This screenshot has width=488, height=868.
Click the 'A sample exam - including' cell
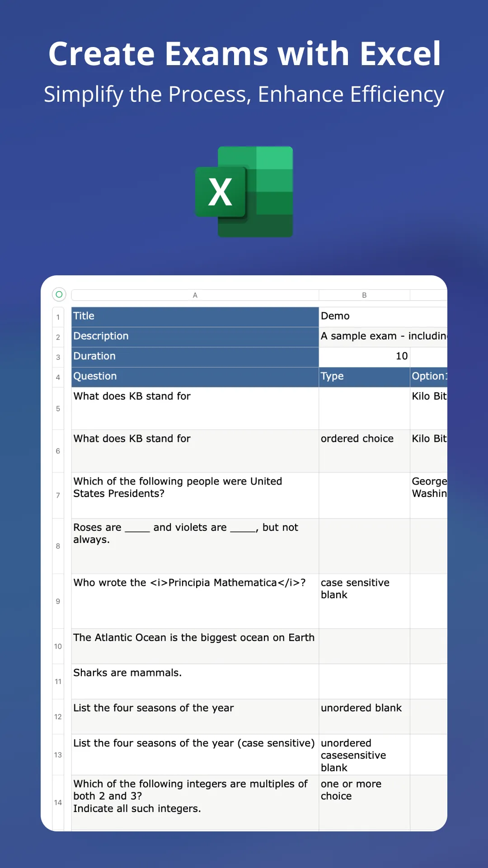click(x=383, y=337)
